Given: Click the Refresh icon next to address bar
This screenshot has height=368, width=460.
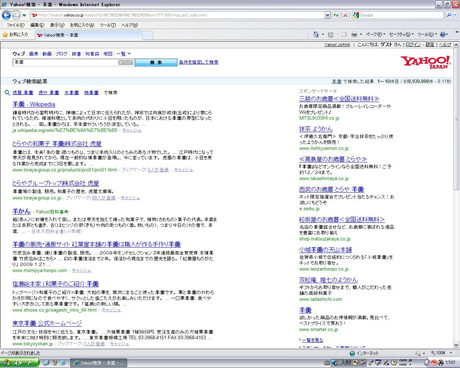Looking at the screenshot, I should click(x=336, y=15).
